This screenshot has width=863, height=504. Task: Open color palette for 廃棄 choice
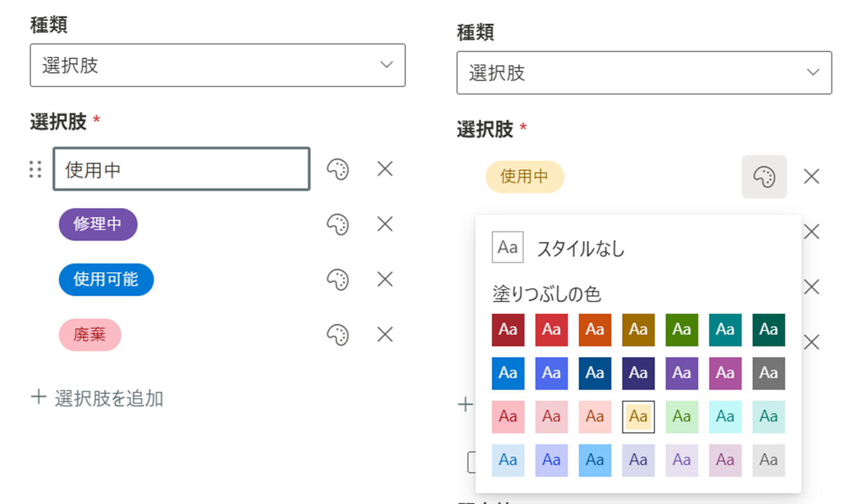click(338, 335)
